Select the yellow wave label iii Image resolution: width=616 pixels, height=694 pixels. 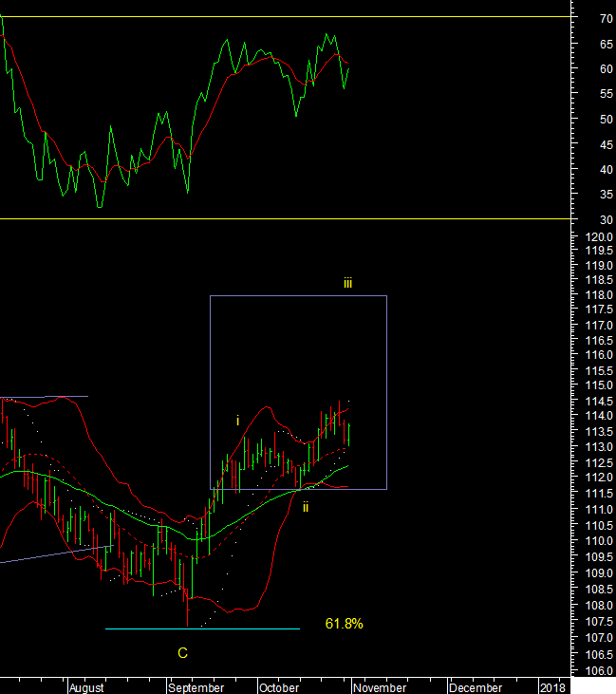pyautogui.click(x=347, y=283)
